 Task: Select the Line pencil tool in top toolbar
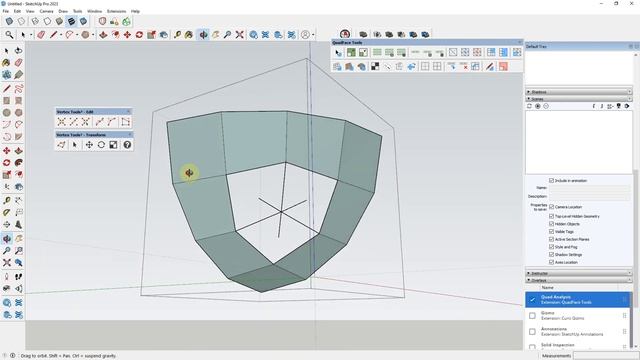(53, 35)
